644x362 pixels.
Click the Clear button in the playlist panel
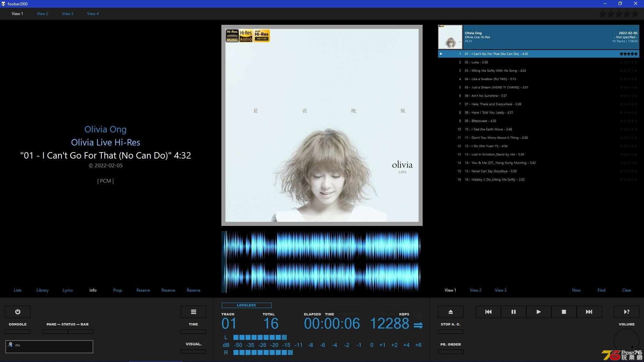627,290
